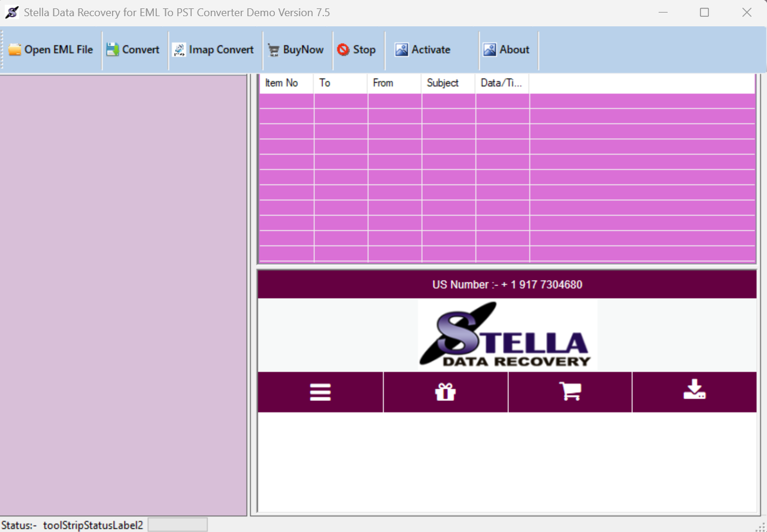Maximize the application window

704,13
